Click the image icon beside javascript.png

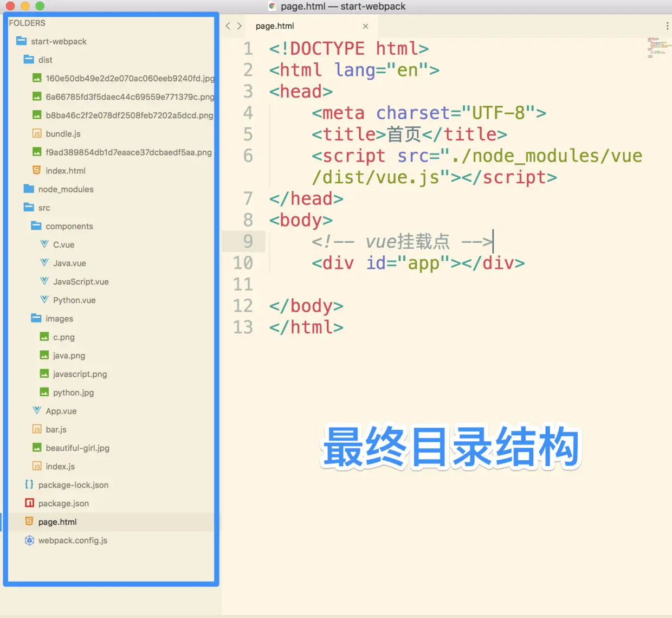(44, 374)
